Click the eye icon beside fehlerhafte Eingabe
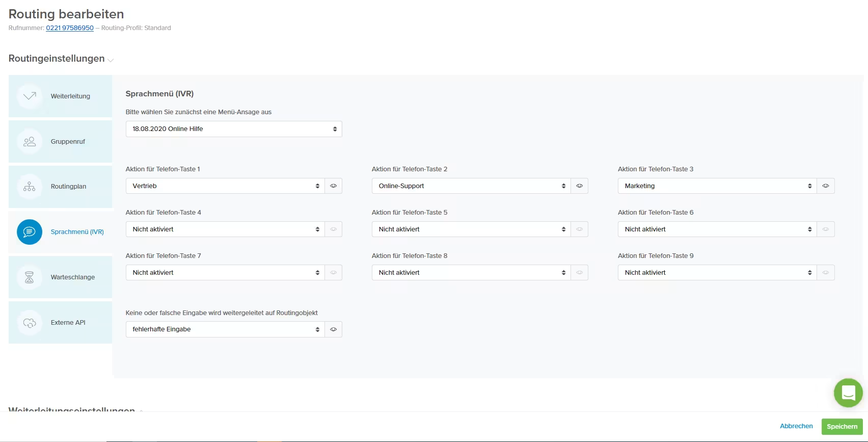 333,329
